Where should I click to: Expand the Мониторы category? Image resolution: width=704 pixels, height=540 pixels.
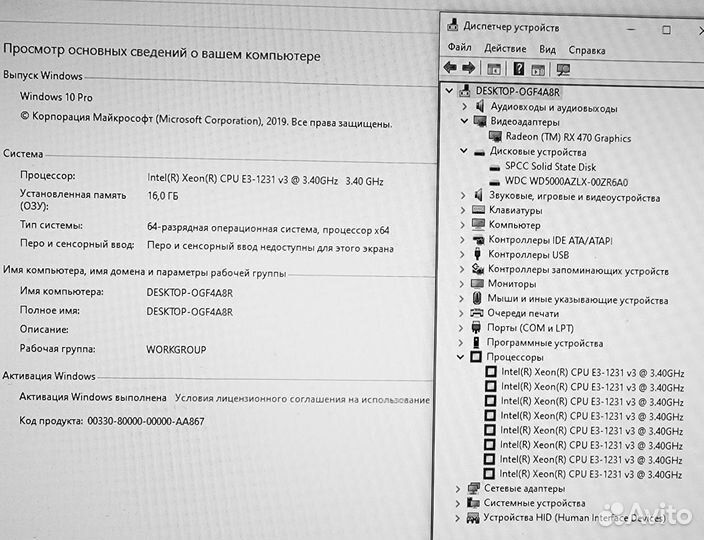click(x=462, y=284)
